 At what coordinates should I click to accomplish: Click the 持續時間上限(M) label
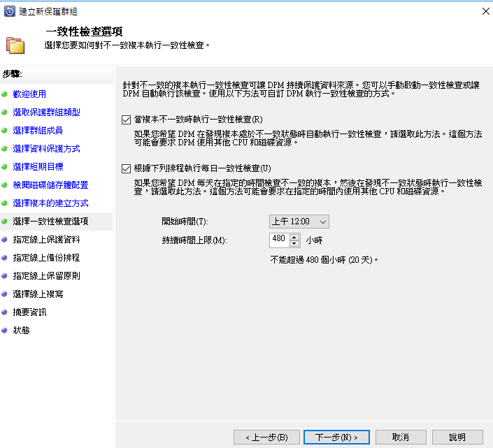point(194,240)
